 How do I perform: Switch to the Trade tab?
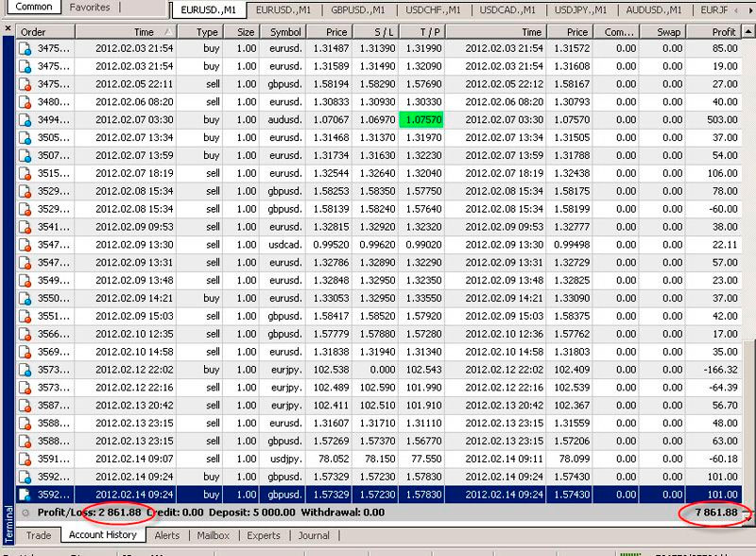point(39,535)
